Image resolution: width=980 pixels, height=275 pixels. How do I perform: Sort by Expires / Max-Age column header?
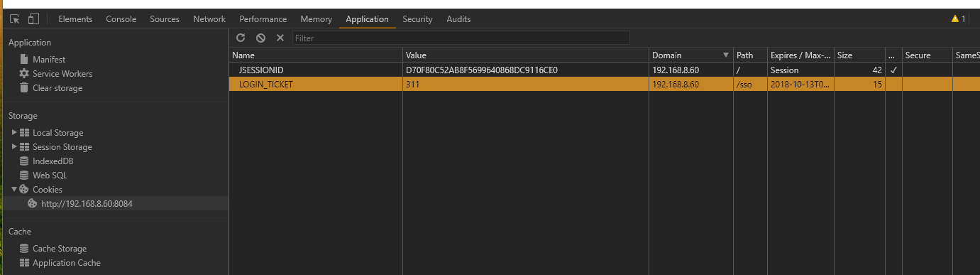pos(801,55)
